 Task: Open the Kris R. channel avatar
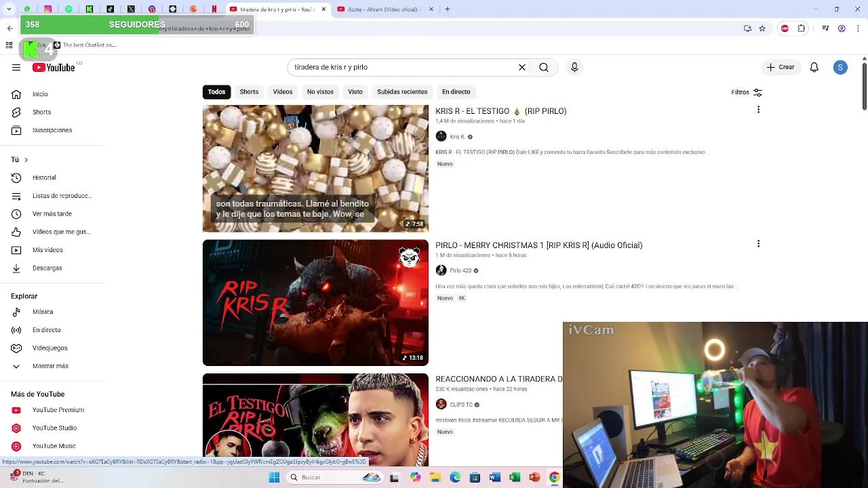tap(441, 136)
